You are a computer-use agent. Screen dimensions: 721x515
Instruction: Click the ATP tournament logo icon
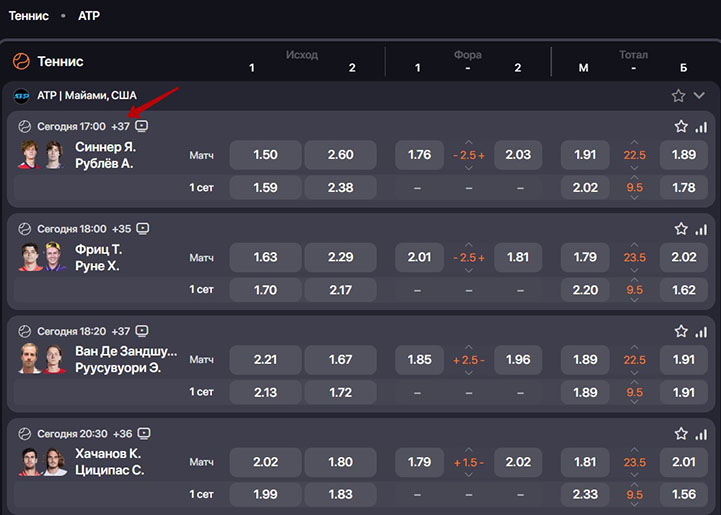tap(22, 96)
